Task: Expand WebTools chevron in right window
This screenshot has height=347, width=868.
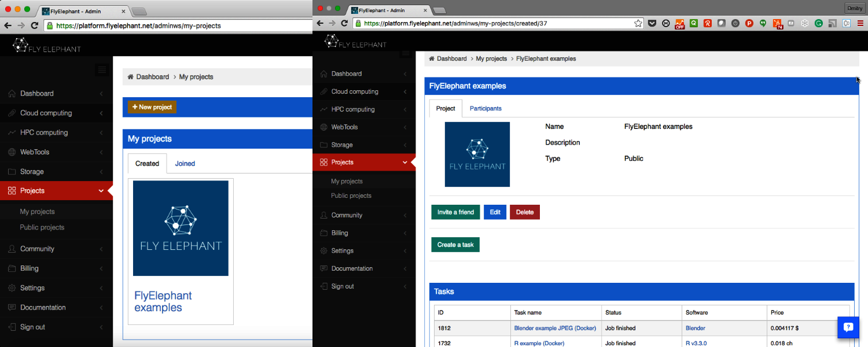Action: pos(405,127)
